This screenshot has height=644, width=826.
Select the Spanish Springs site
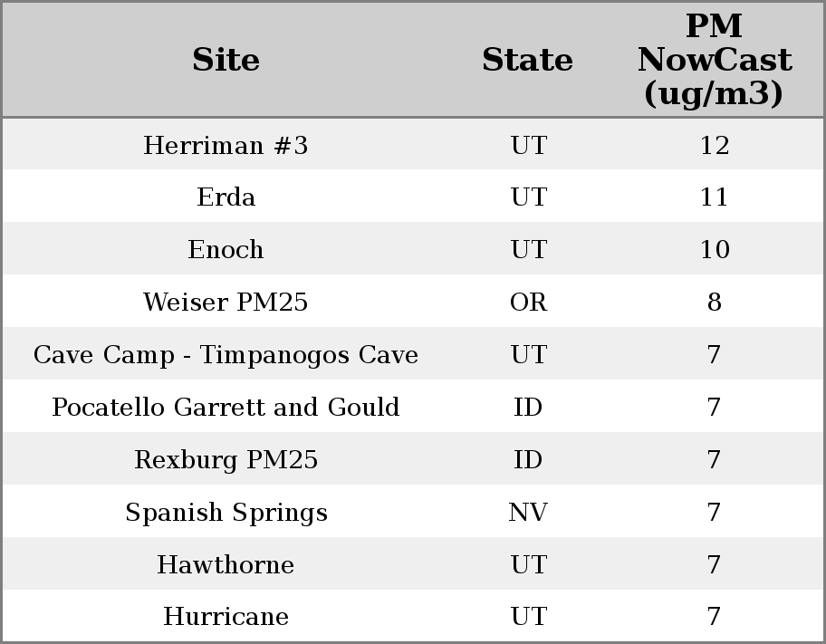click(x=226, y=513)
